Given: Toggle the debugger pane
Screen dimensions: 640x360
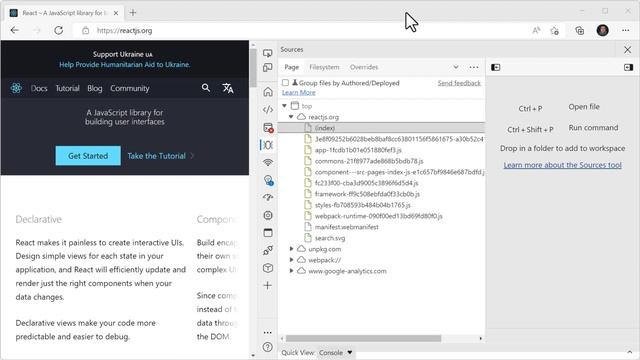Looking at the screenshot, I should tap(628, 67).
